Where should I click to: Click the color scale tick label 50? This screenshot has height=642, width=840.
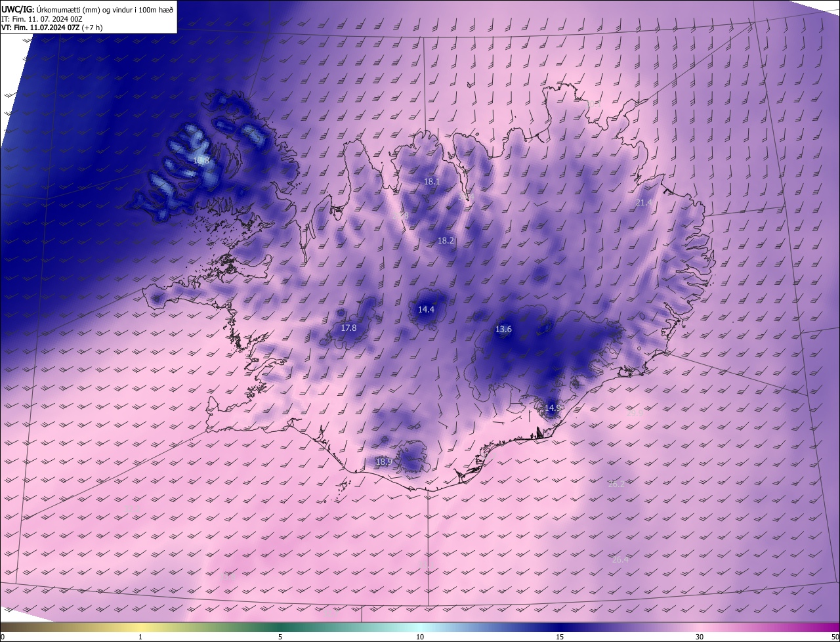835,637
